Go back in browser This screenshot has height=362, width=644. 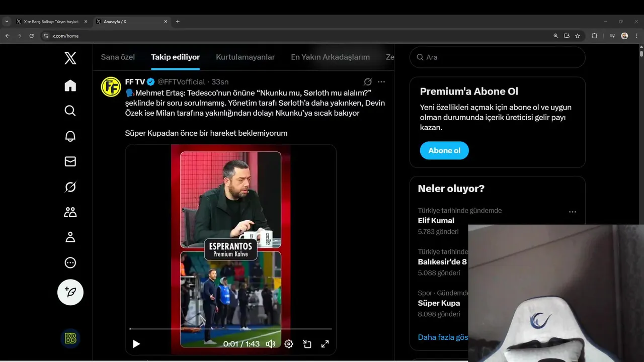(x=8, y=36)
